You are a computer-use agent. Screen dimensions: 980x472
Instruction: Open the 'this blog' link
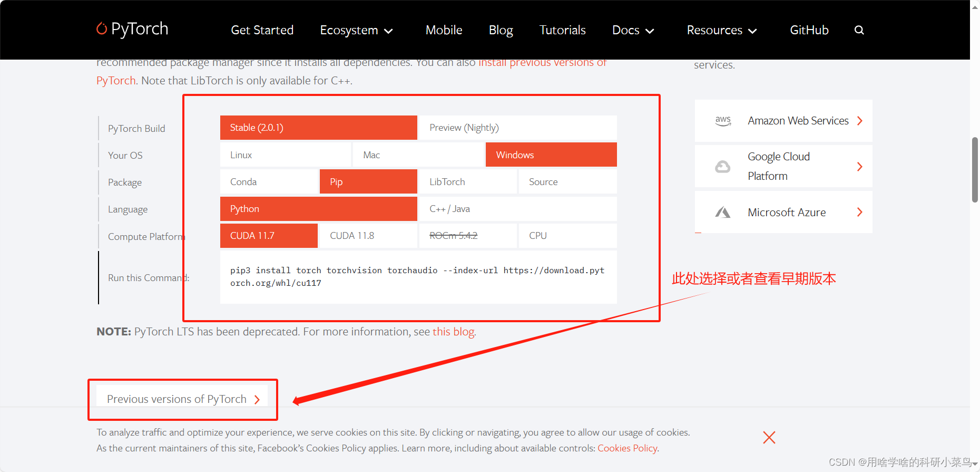tap(453, 332)
